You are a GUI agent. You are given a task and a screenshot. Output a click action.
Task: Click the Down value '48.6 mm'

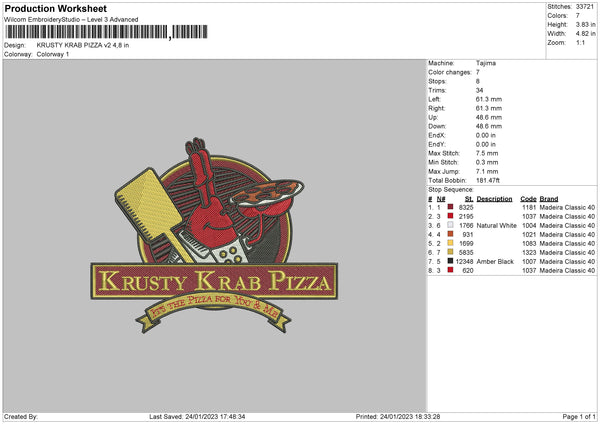(489, 126)
